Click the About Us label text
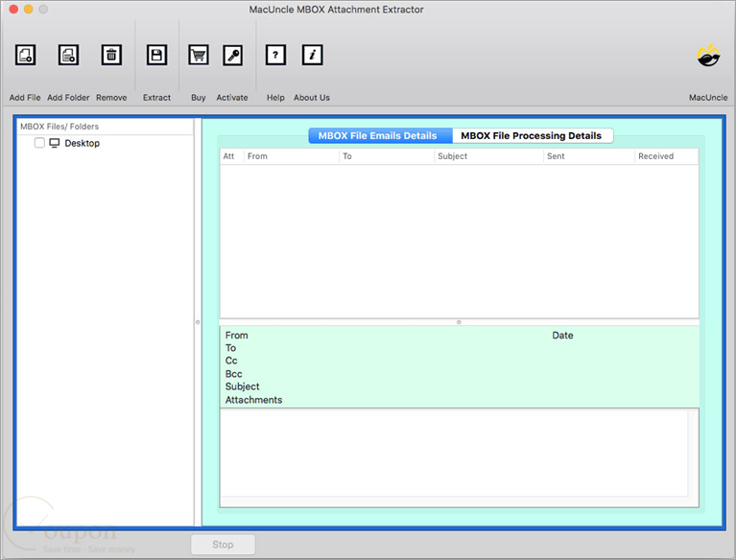736x560 pixels. [x=312, y=98]
